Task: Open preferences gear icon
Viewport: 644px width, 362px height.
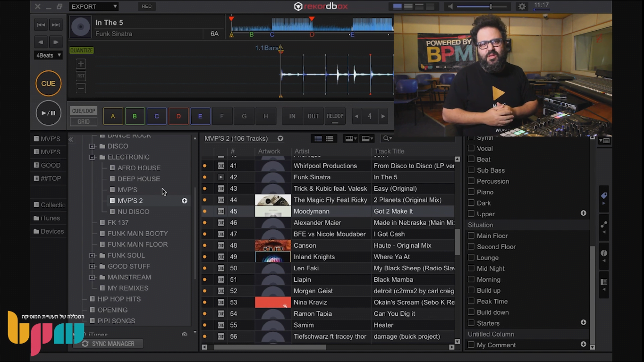Action: 522,7
